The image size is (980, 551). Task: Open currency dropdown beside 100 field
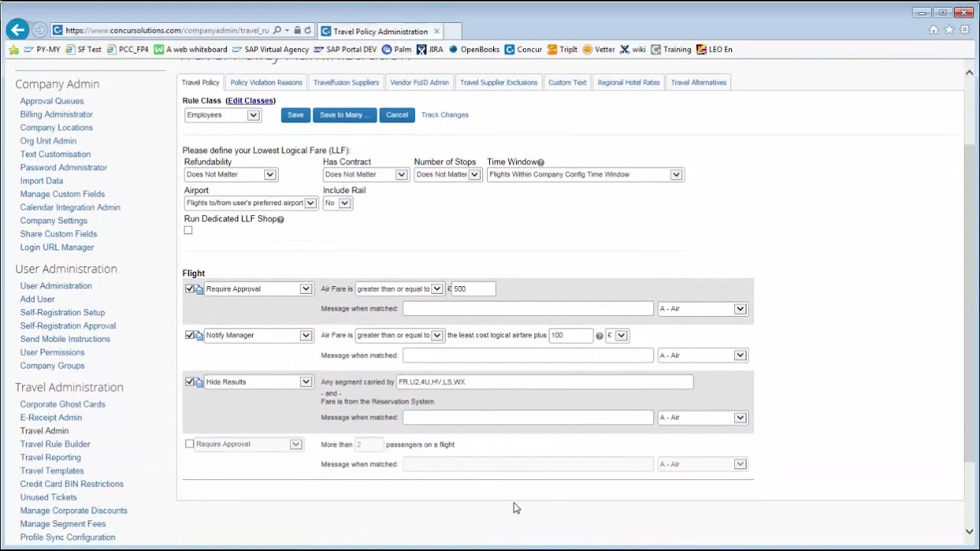pos(616,335)
